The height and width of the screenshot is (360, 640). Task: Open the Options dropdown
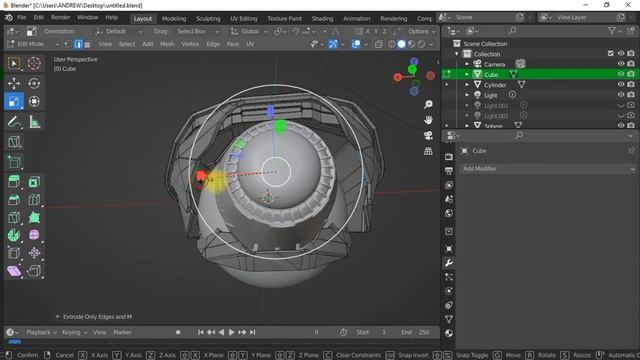tap(421, 31)
